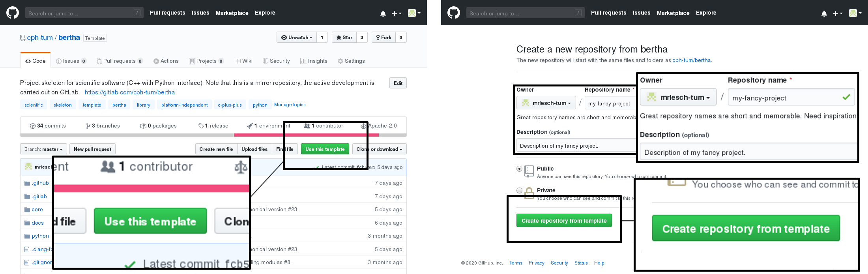Viewport: 868px width, 274px height.
Task: Click the .gitlab folder icon
Action: pos(27,197)
